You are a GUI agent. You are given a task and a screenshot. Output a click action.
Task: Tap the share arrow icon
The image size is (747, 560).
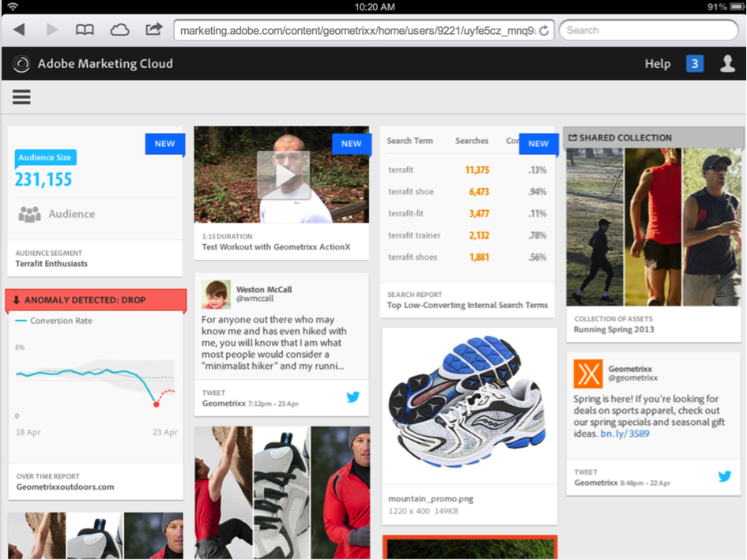(x=153, y=29)
